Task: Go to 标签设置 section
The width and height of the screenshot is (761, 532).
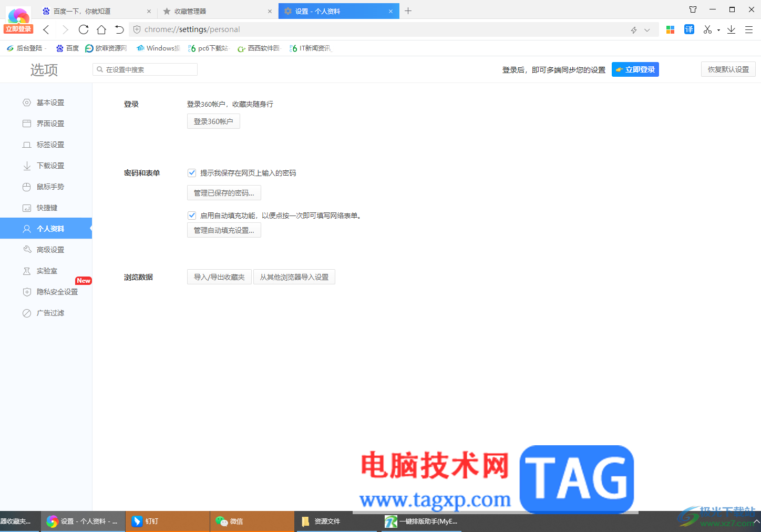Action: [46, 145]
